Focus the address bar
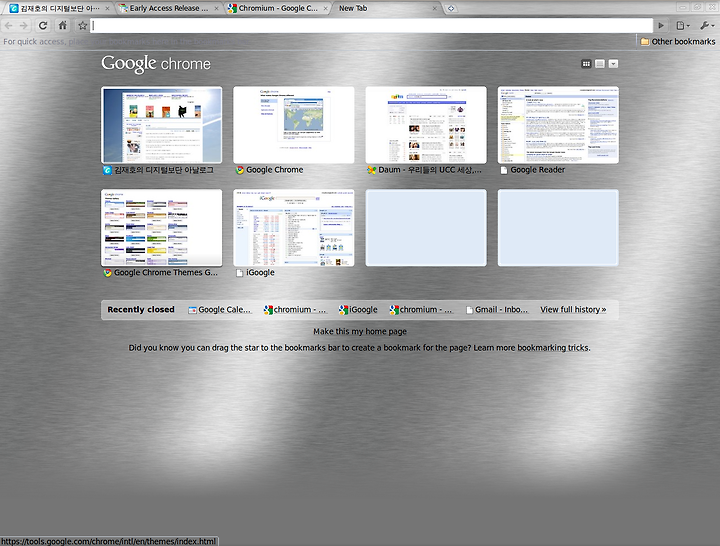 (371, 26)
